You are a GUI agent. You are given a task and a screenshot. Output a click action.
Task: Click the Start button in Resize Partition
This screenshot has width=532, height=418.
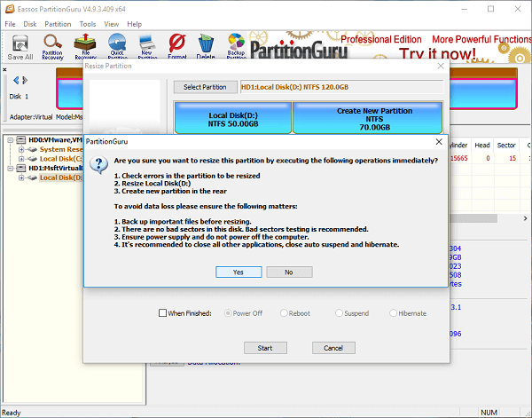pyautogui.click(x=265, y=348)
